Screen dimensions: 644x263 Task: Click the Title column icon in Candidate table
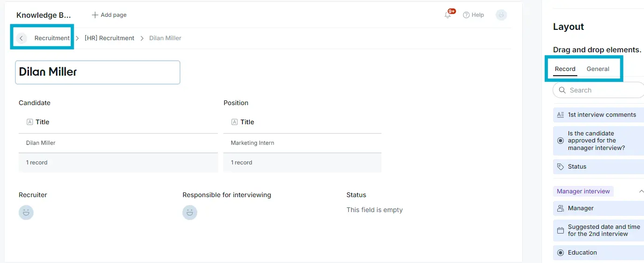click(30, 122)
